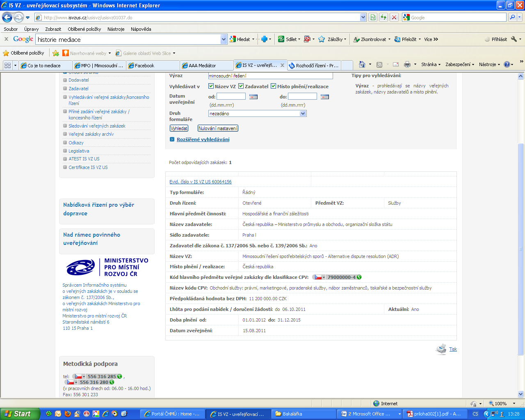Viewport: 525px width, 420px height.
Task: Click the Refresh page icon
Action: [383, 17]
